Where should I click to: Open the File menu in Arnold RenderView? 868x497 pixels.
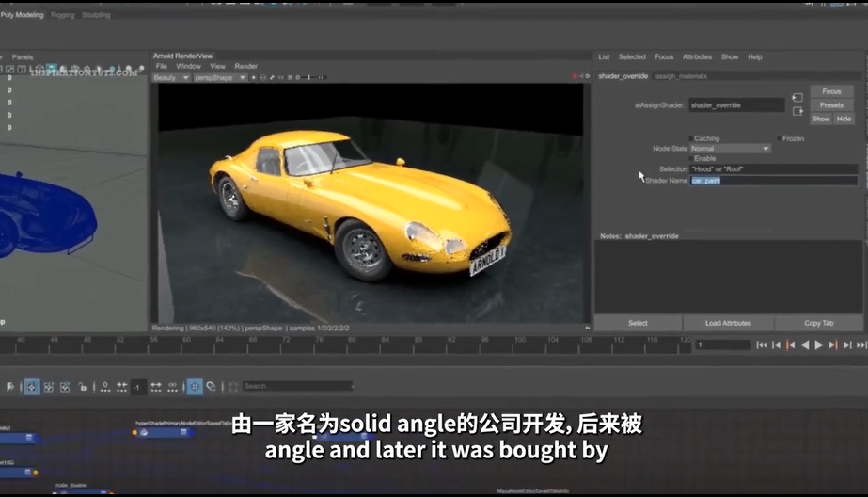pyautogui.click(x=161, y=66)
